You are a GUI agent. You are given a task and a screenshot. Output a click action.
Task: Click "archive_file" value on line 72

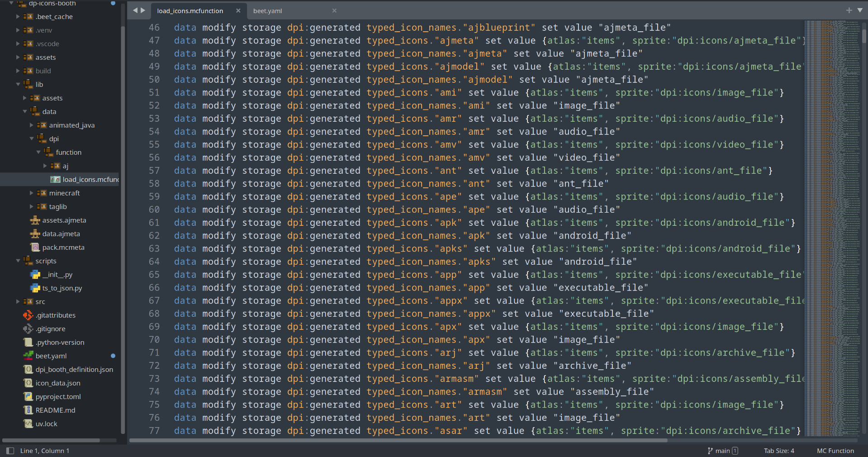[593, 366]
